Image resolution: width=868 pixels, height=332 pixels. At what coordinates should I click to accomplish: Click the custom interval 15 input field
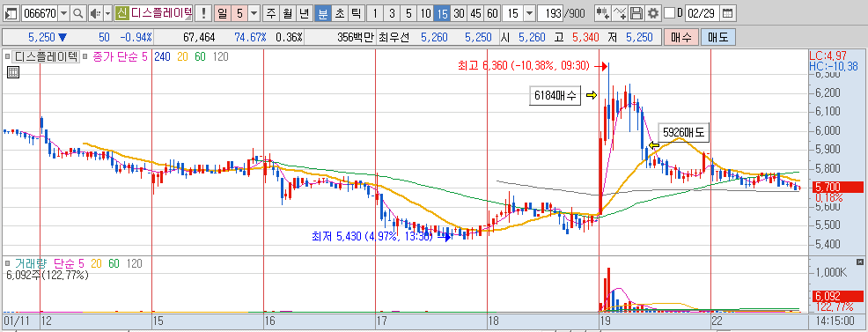(x=513, y=13)
